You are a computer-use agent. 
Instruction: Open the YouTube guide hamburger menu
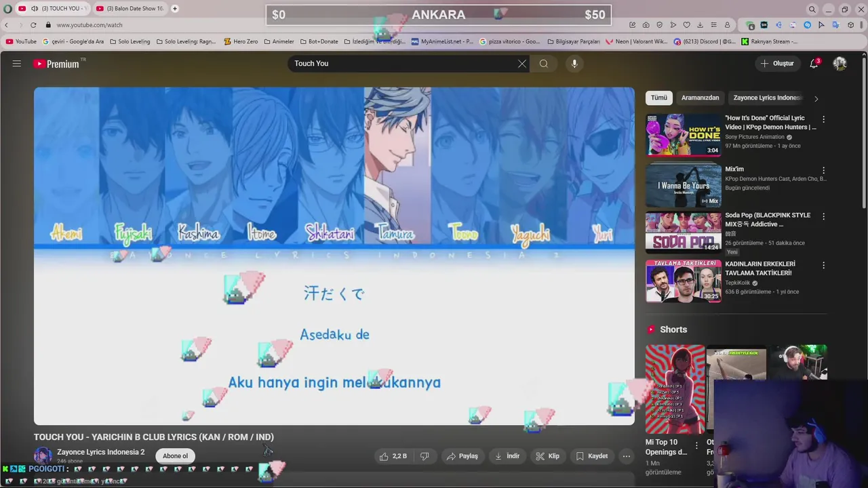[x=16, y=64]
